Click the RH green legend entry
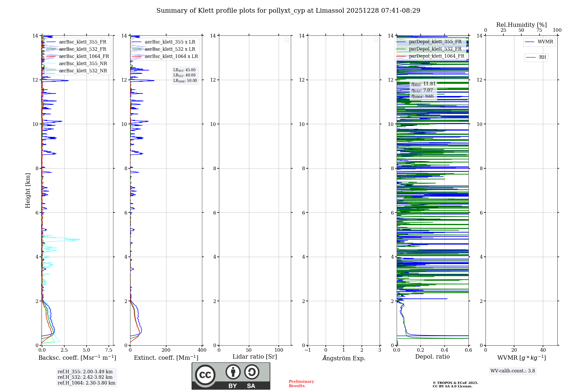 pos(536,57)
